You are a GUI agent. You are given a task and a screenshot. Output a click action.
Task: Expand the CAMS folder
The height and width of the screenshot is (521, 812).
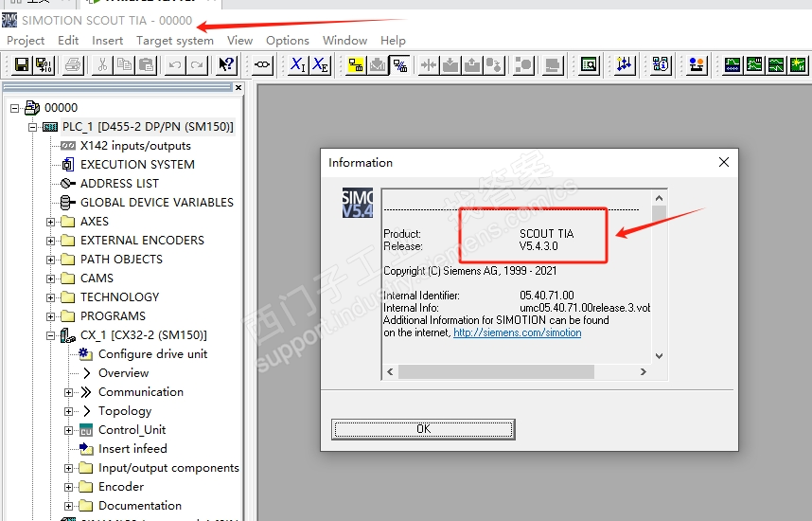click(50, 278)
